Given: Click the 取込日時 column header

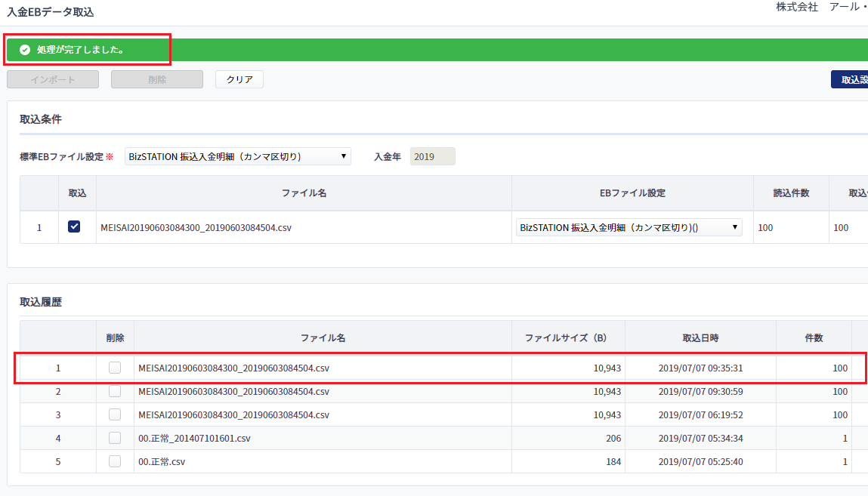Looking at the screenshot, I should pyautogui.click(x=700, y=338).
